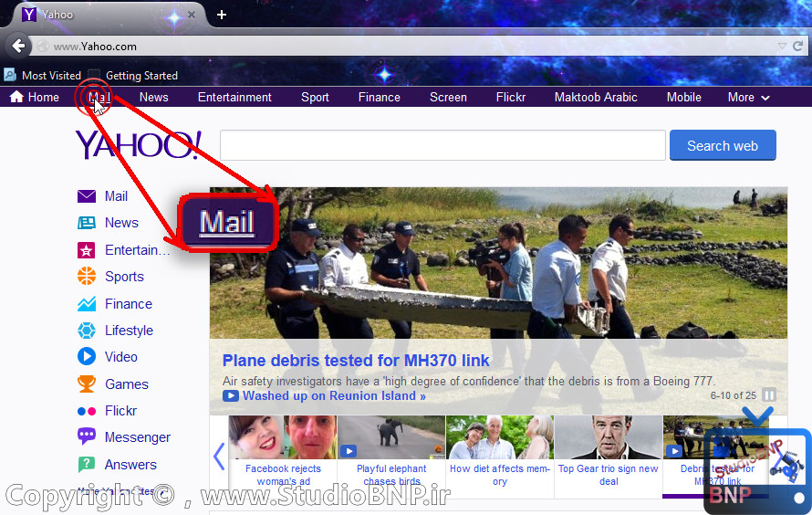
Task: Open Maktoob Arabic in the navigation bar
Action: [596, 97]
